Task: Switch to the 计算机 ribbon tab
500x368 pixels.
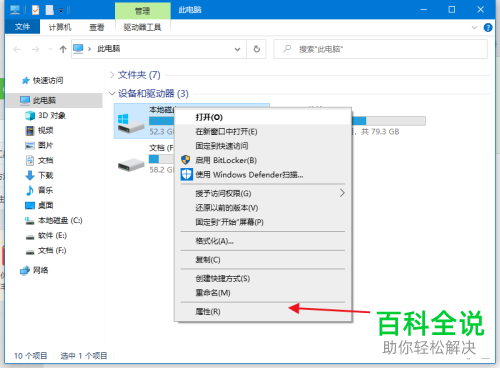Action: coord(60,27)
